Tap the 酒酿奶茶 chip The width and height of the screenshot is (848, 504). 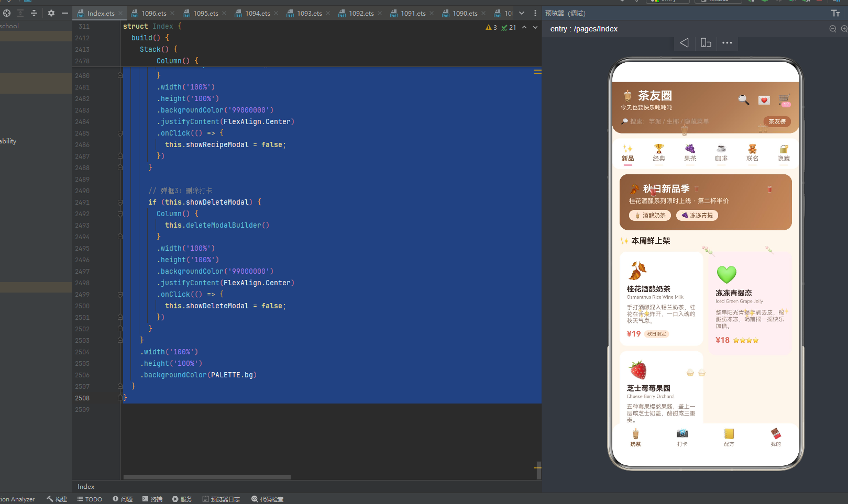(x=650, y=215)
